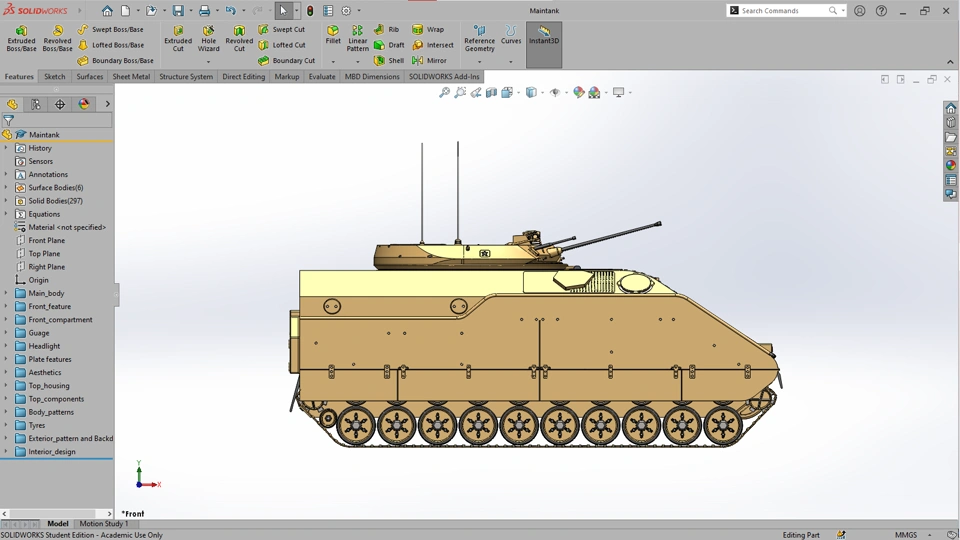Click the Search Commands field
This screenshot has height=540, width=960.
click(x=782, y=10)
